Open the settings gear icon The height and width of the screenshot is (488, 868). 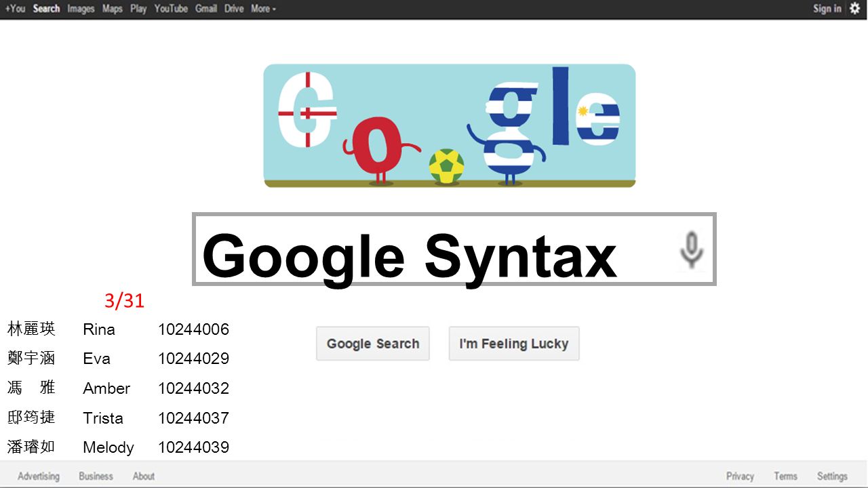[854, 9]
